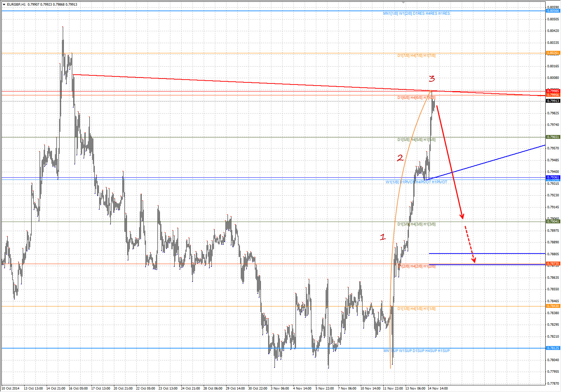561x392 pixels.
Task: Select the red number 1 annotation
Action: [383, 237]
